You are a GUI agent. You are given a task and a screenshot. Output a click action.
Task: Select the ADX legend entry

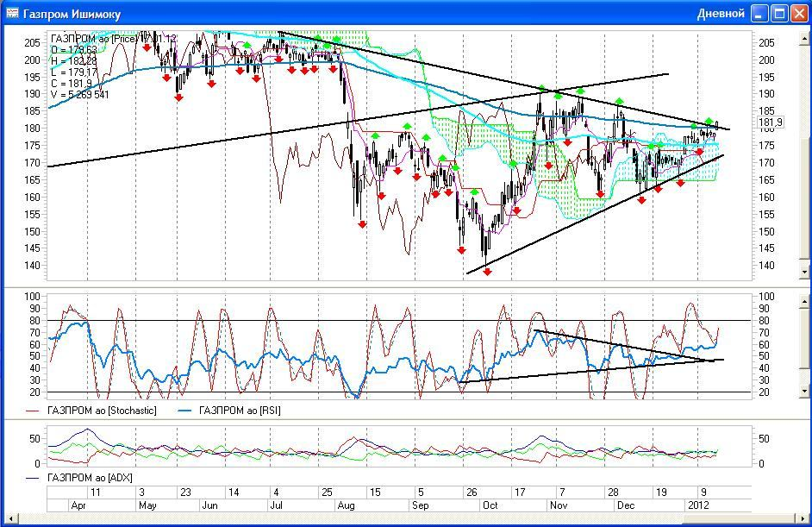[90, 477]
